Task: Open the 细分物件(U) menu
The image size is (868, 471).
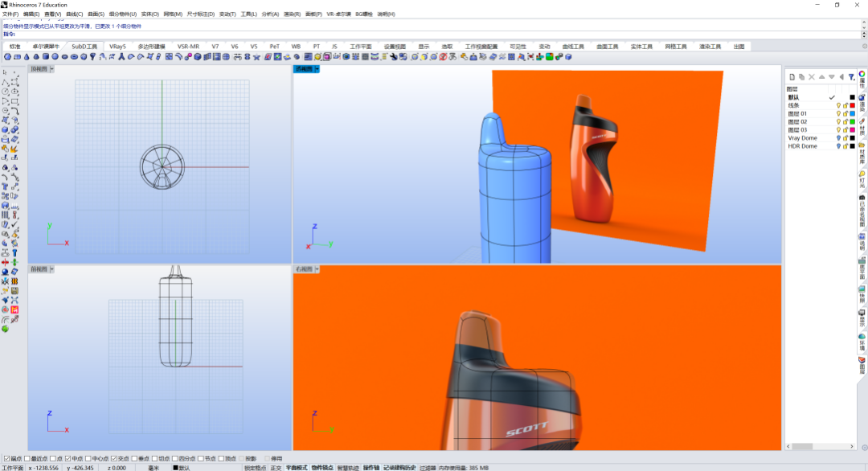Action: coord(123,14)
